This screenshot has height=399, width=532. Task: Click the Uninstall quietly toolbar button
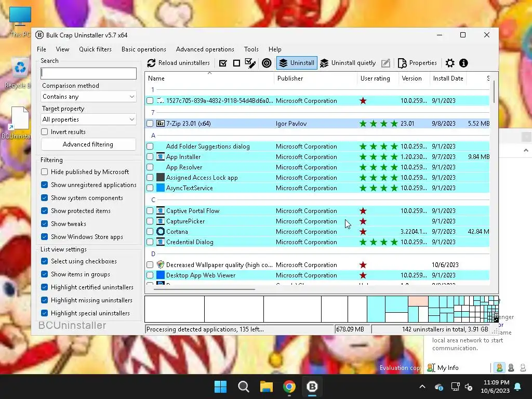pos(348,63)
